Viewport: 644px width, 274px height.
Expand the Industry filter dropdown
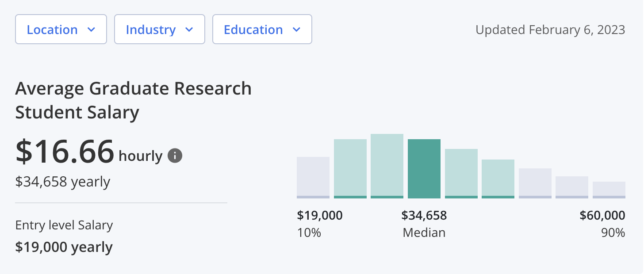click(159, 30)
